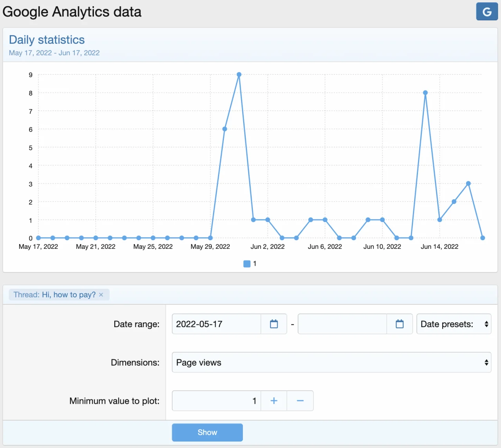Open the Date presets dropdown
This screenshot has height=448, width=501.
pos(453,324)
